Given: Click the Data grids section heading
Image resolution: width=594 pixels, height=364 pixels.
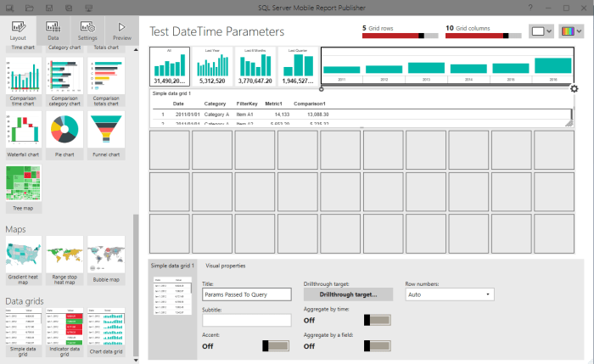Looking at the screenshot, I should point(25,301).
